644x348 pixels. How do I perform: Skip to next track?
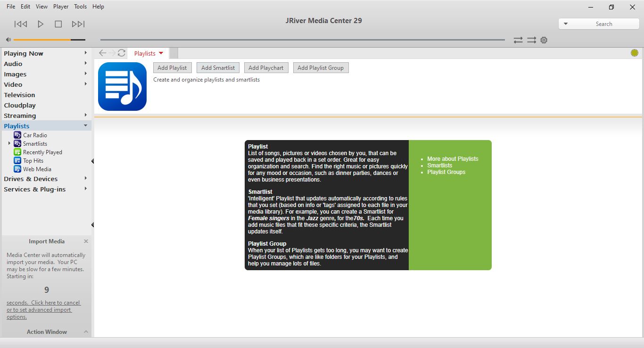pyautogui.click(x=78, y=24)
